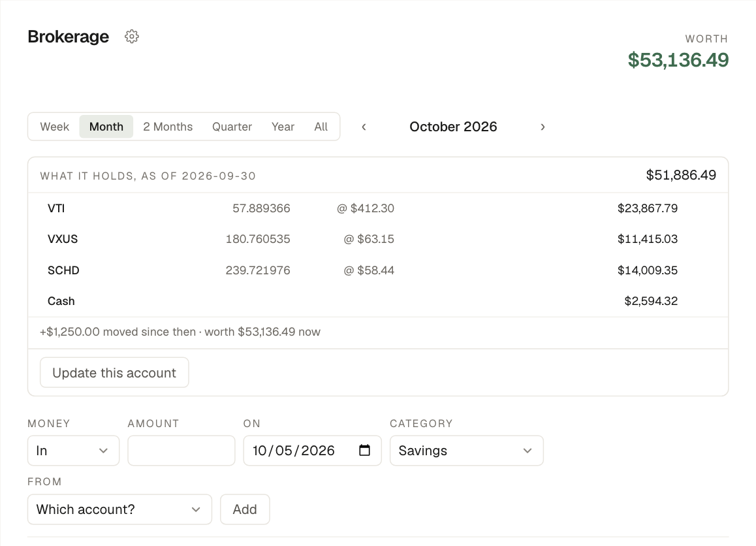Click the +$1,250.00 moved since then note
Image resolution: width=756 pixels, height=546 pixels.
click(x=180, y=332)
